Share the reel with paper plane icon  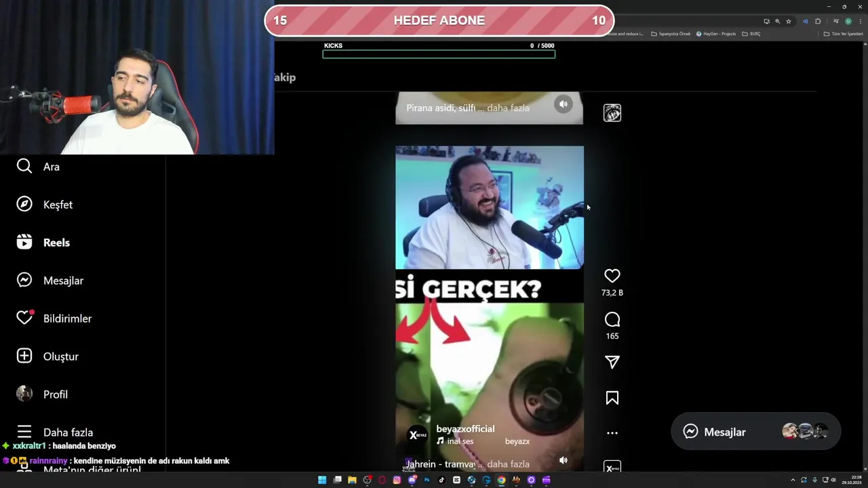[612, 363]
